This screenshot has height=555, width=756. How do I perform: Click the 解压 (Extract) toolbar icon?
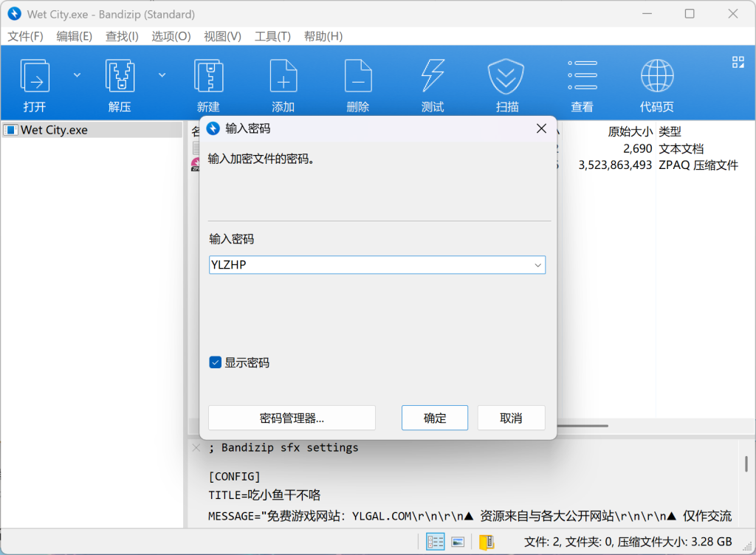pos(120,77)
